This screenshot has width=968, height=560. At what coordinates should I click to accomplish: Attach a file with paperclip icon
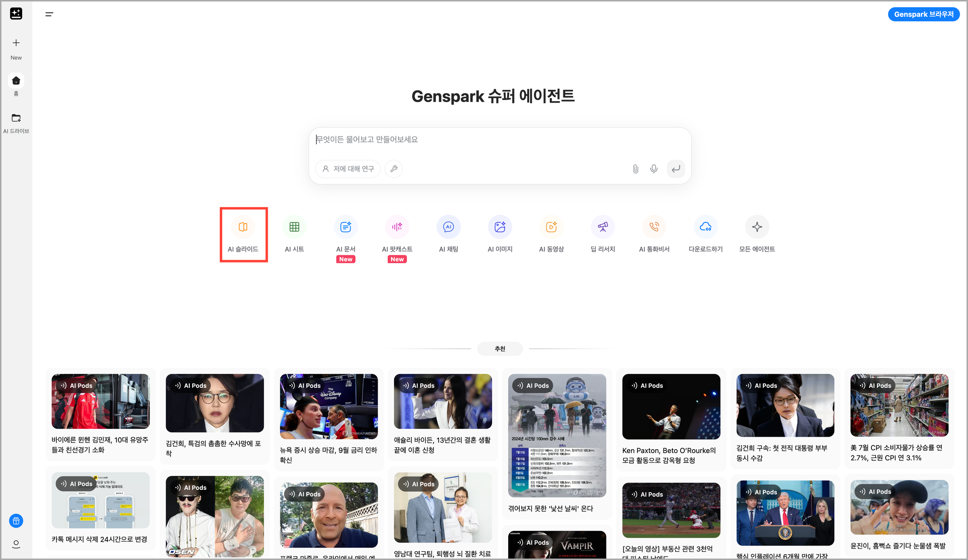[x=635, y=169]
